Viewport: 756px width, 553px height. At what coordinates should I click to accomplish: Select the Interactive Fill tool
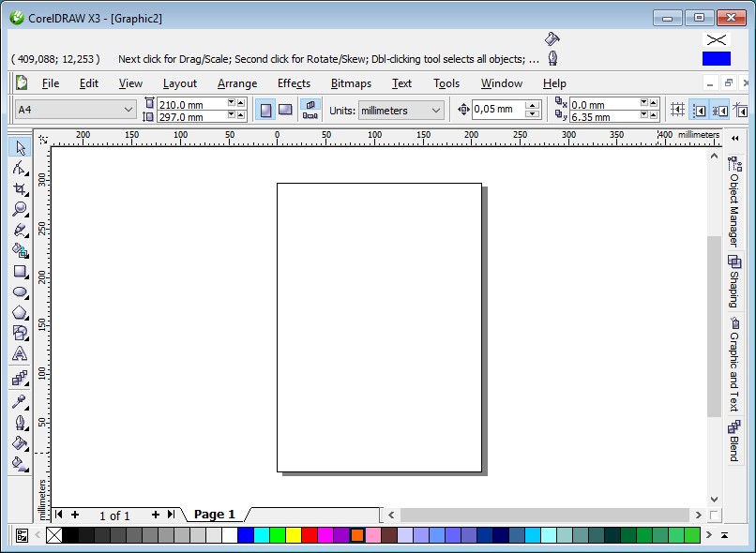click(20, 463)
